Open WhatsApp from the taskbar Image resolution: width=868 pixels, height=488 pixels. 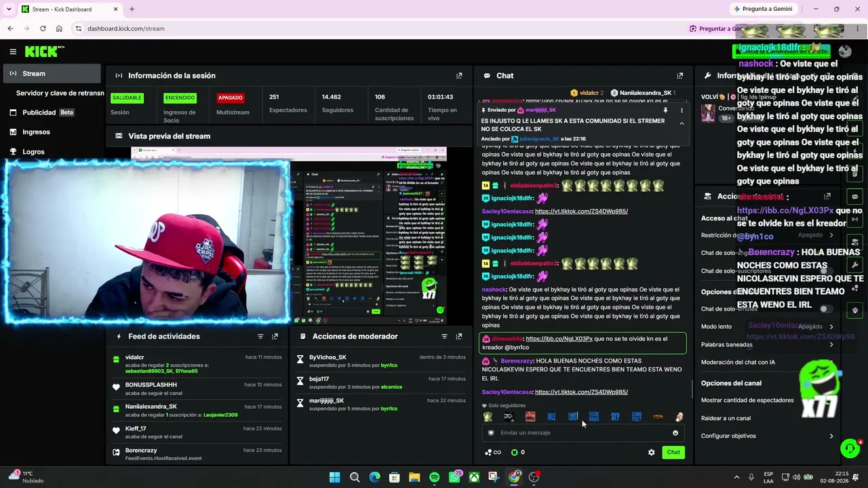(x=454, y=477)
